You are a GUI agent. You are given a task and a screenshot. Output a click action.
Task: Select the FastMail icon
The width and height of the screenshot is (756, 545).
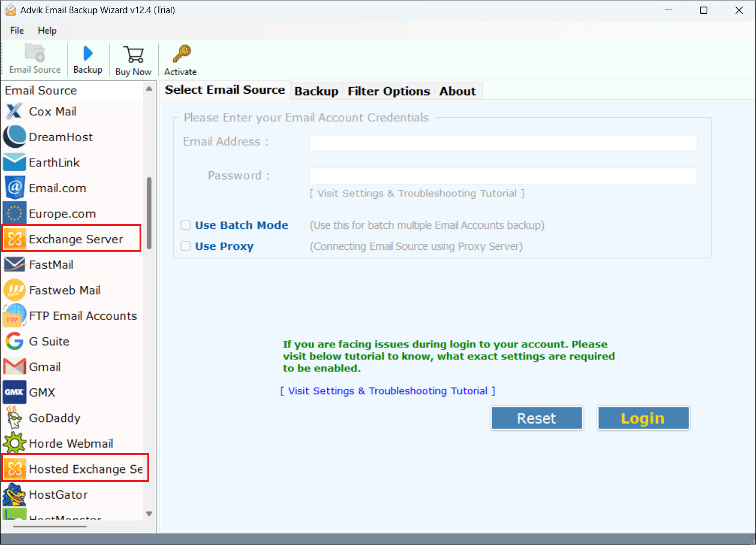14,265
